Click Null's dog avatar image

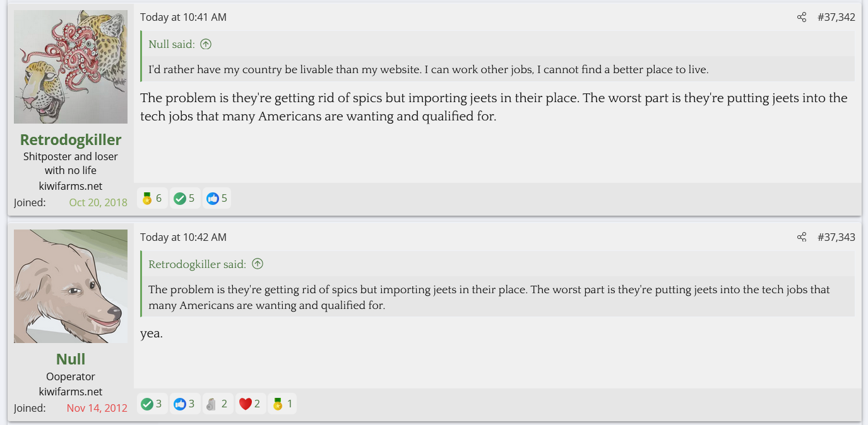(71, 286)
